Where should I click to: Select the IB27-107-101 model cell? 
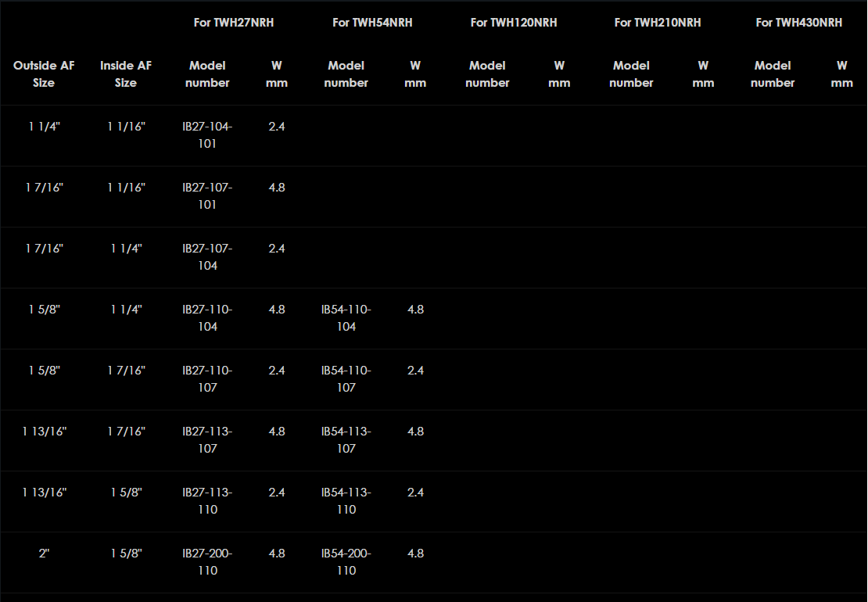pos(207,196)
